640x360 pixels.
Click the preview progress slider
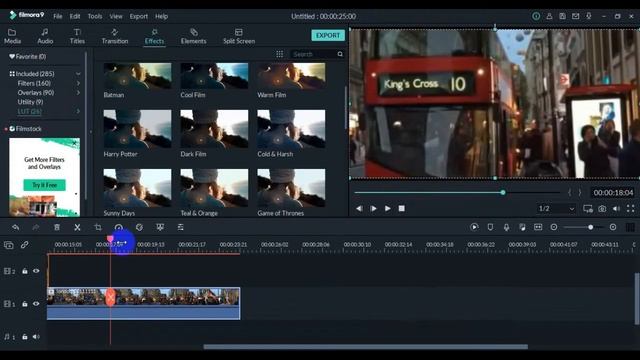(457, 192)
